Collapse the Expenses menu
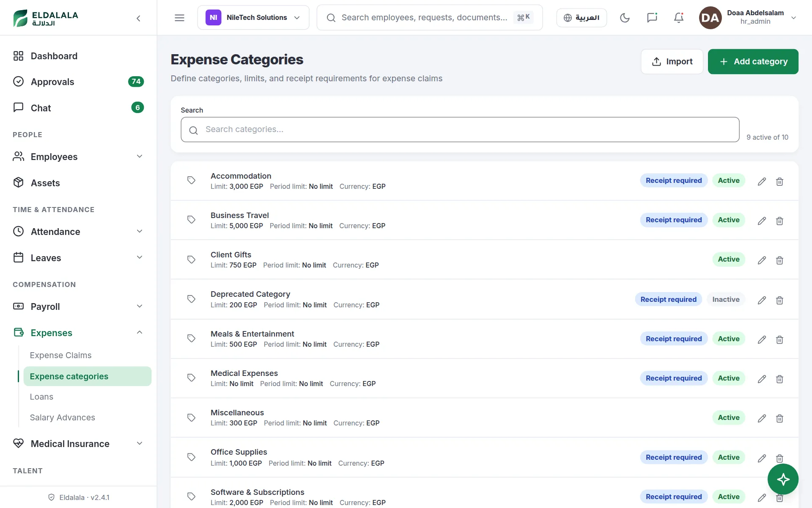Screen dimensions: 812x508 78,333
